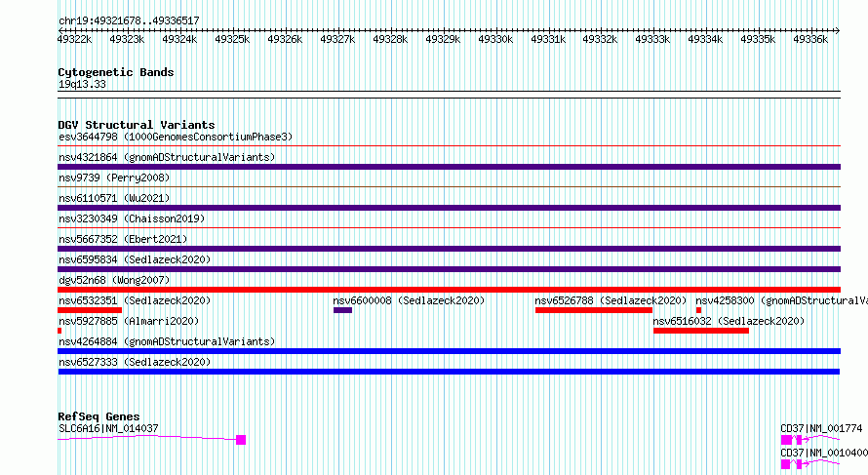Click the 19q13.33 cytogenetic band label
The width and height of the screenshot is (868, 475).
[x=82, y=84]
